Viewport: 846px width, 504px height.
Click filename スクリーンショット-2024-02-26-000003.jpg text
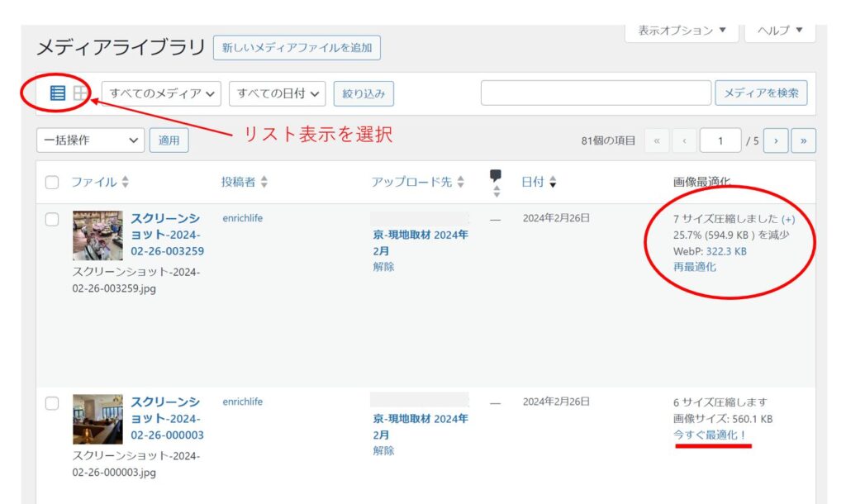[136, 464]
